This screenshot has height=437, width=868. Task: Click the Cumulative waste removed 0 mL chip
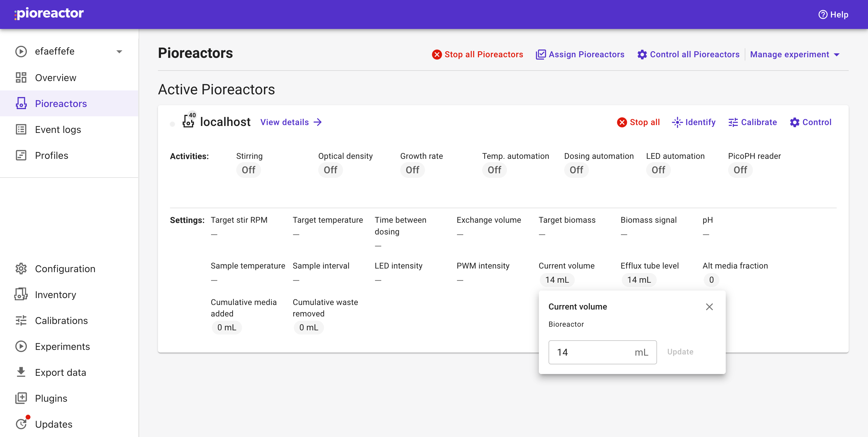[308, 327]
